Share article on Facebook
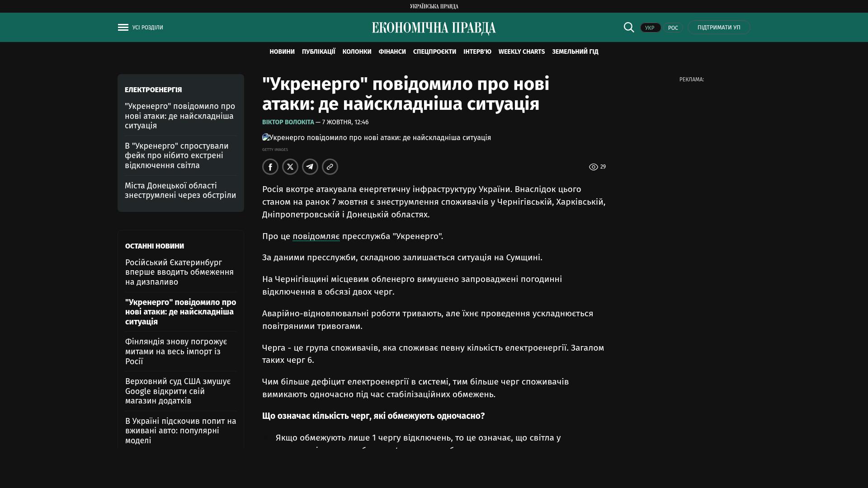This screenshot has width=868, height=488. (270, 167)
